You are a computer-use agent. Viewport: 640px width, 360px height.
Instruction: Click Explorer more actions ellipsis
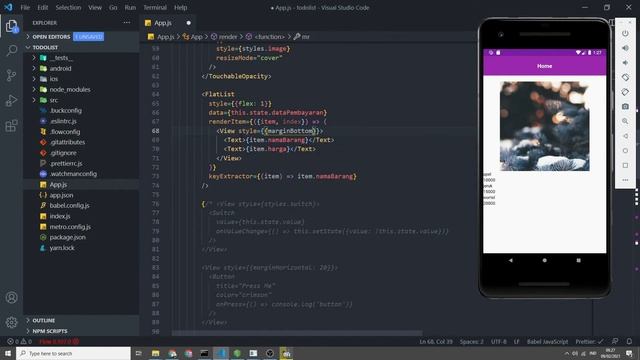[x=127, y=23]
